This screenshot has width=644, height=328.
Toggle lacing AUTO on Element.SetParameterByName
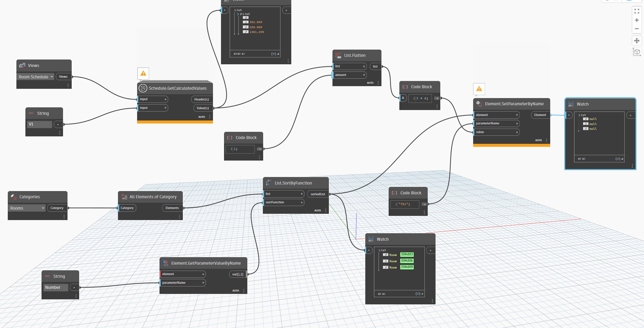tap(539, 140)
